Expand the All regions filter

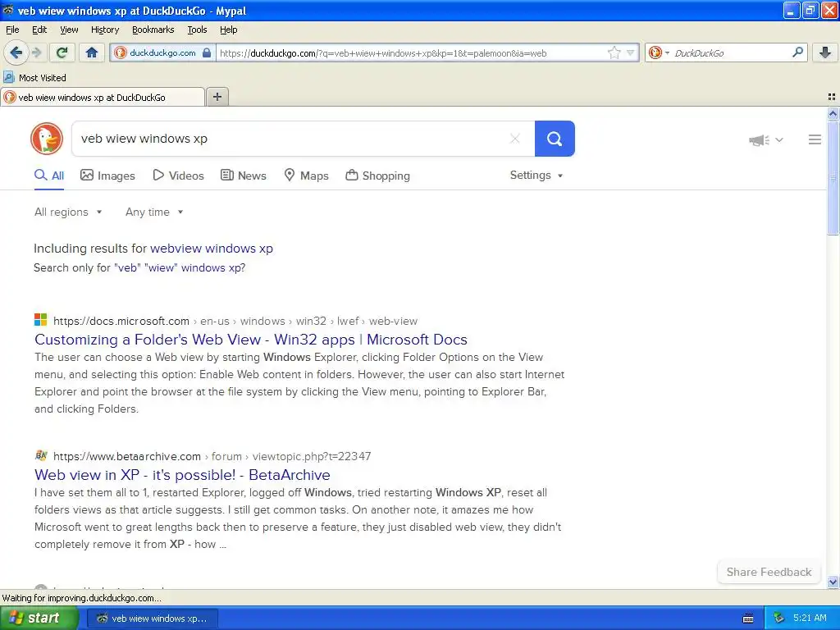click(68, 212)
